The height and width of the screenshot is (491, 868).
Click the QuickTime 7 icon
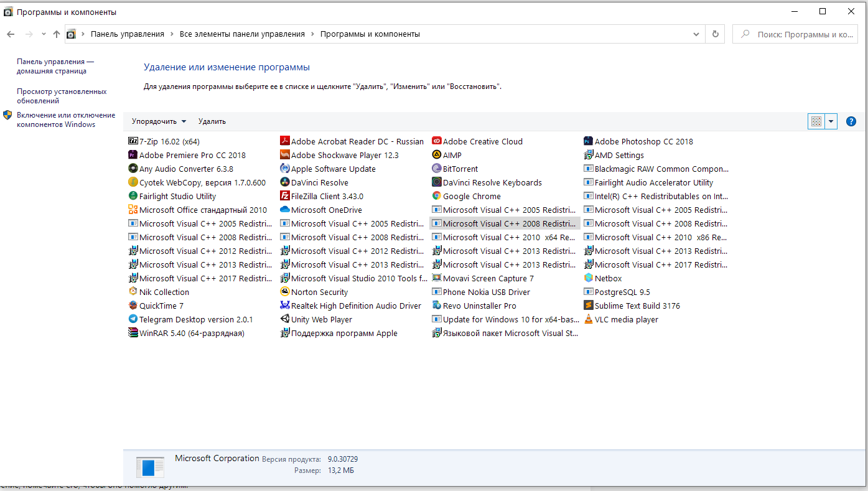click(133, 306)
